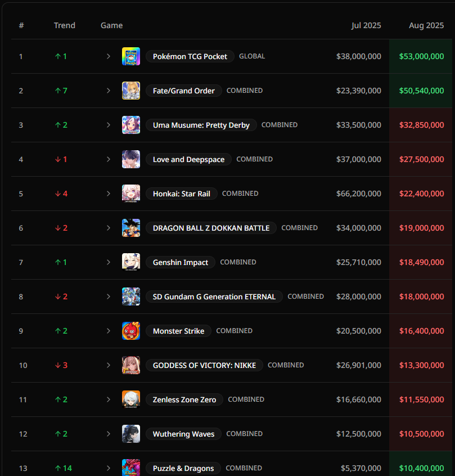Screen dimensions: 455x476
Task: Expand the Monster Strike row chevron
Action: (109, 331)
